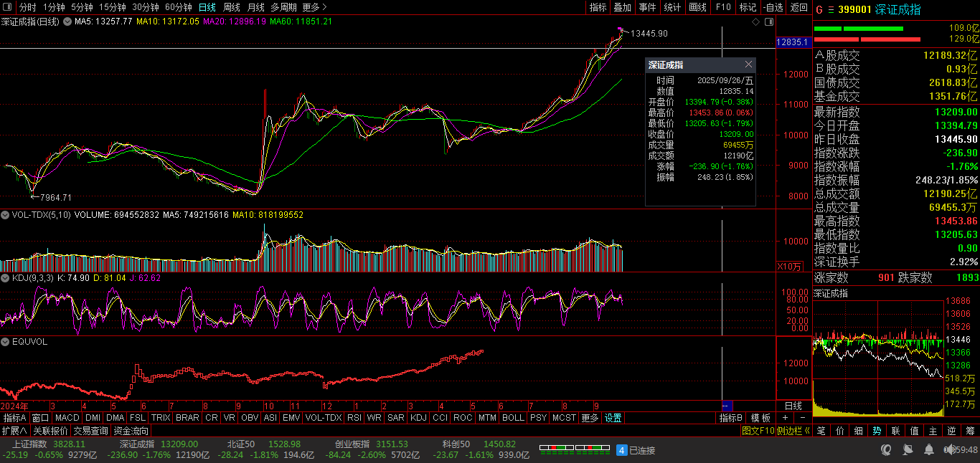Screen dimensions: 980x463
Task: Click the blue message count badge 4
Action: [622, 450]
